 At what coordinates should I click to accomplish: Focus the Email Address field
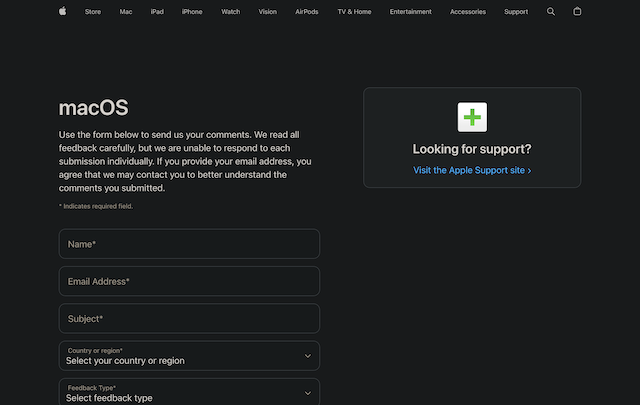point(189,281)
